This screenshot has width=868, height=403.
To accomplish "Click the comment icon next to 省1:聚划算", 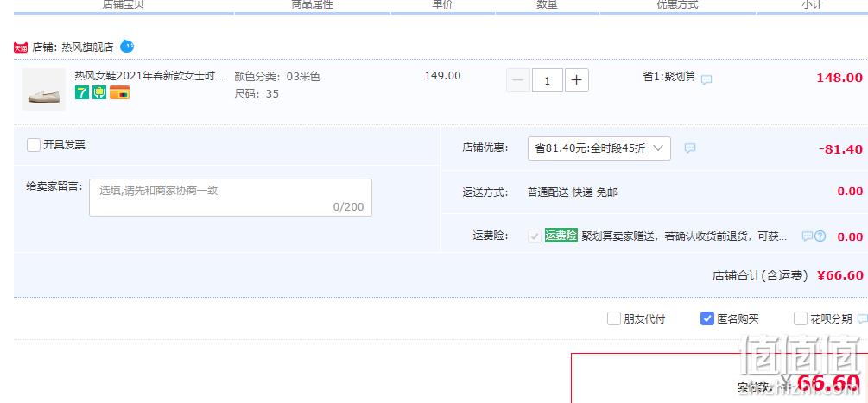I will [x=706, y=79].
